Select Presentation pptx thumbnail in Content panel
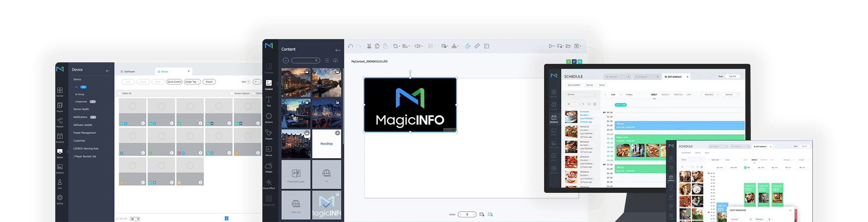868x222 pixels. click(x=296, y=175)
